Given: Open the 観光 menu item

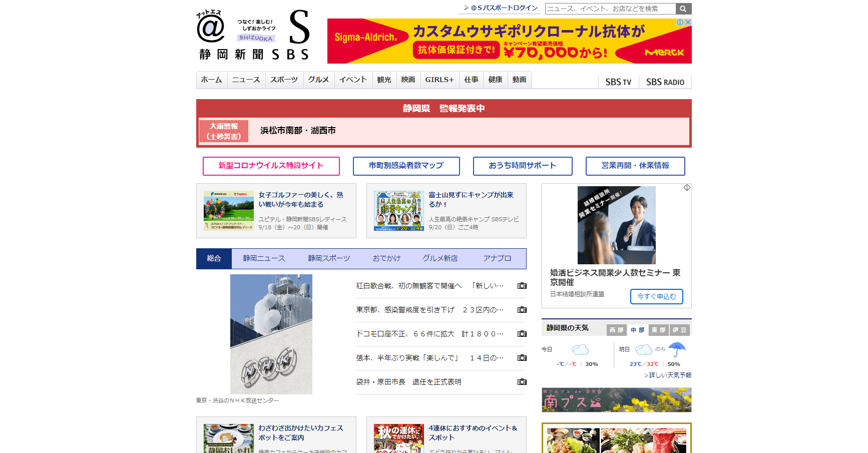Looking at the screenshot, I should pos(384,80).
